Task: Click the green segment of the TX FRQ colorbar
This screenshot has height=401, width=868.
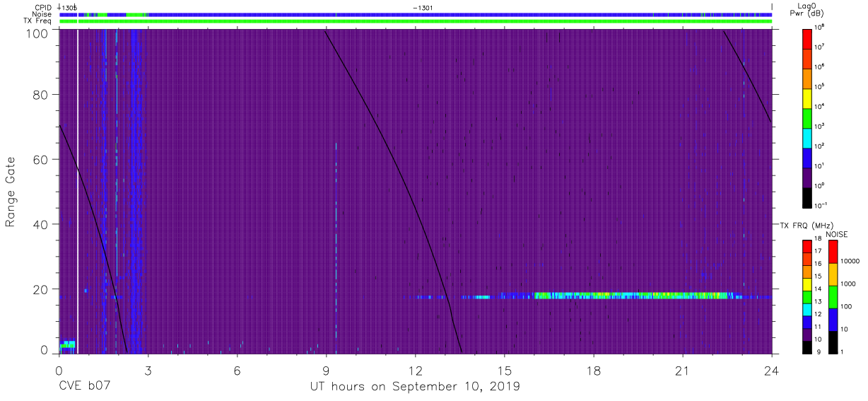Action: pos(807,296)
